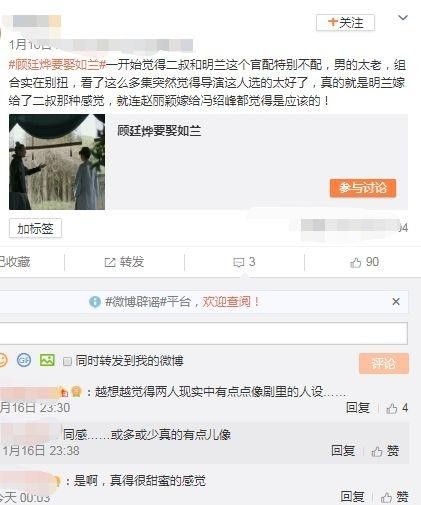Image resolution: width=421 pixels, height=505 pixels.
Task: Click the 参与讨论 orange button
Action: click(x=363, y=188)
